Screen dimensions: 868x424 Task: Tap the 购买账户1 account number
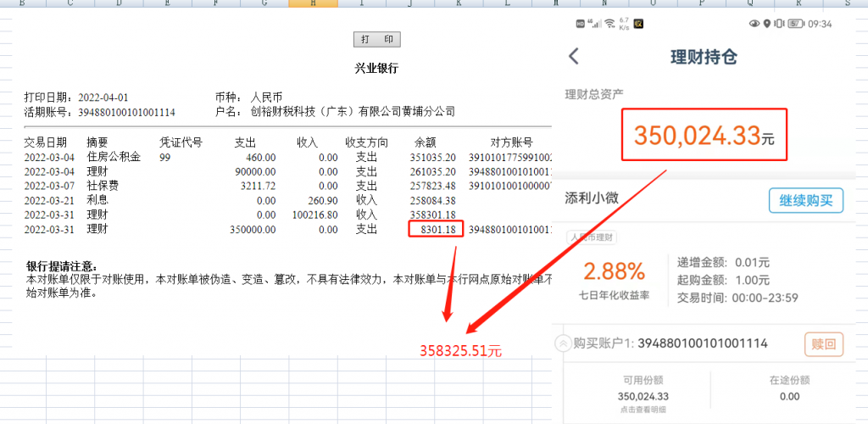[x=703, y=343]
